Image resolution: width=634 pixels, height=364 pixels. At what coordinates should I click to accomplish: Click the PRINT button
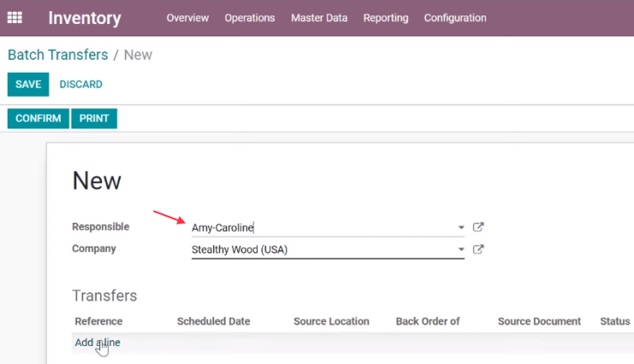[94, 118]
